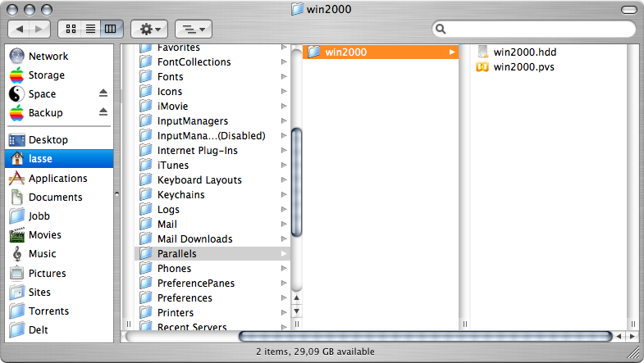644x363 pixels.
Task: Open Music from the sidebar
Action: [x=59, y=254]
